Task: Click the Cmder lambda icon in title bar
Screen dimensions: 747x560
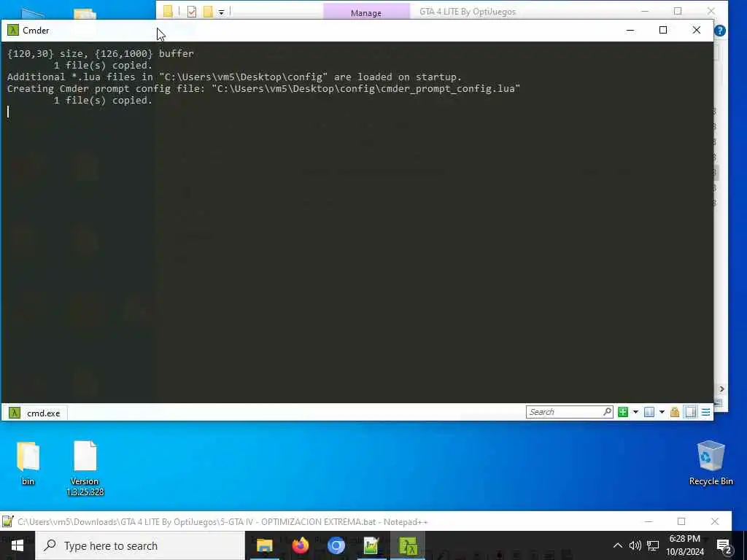Action: pos(13,31)
